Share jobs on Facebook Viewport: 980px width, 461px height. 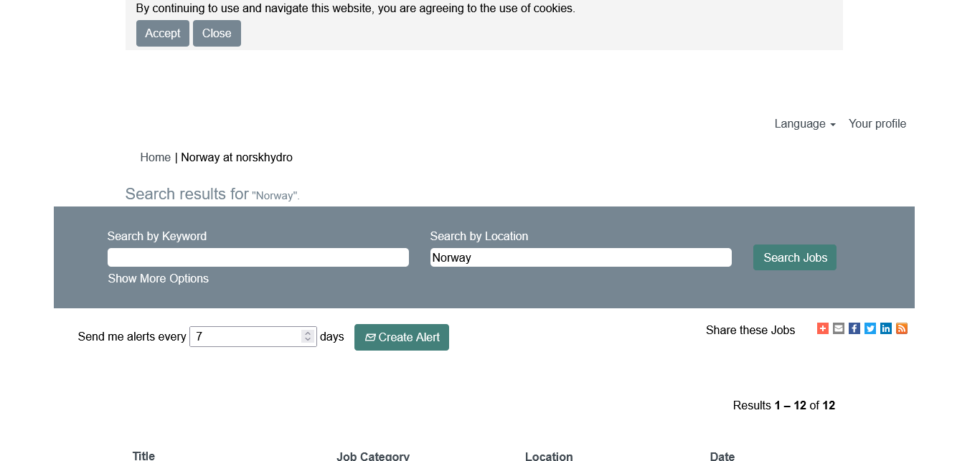point(854,328)
